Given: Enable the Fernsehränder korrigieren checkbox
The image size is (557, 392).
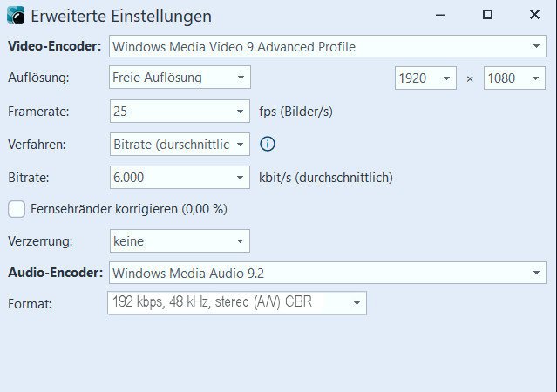Looking at the screenshot, I should 16,209.
